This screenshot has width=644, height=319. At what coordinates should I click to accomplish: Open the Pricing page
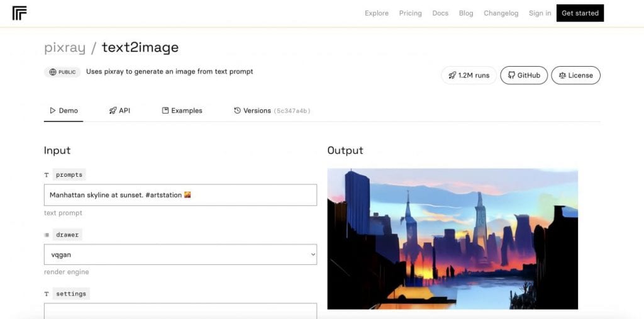[410, 13]
